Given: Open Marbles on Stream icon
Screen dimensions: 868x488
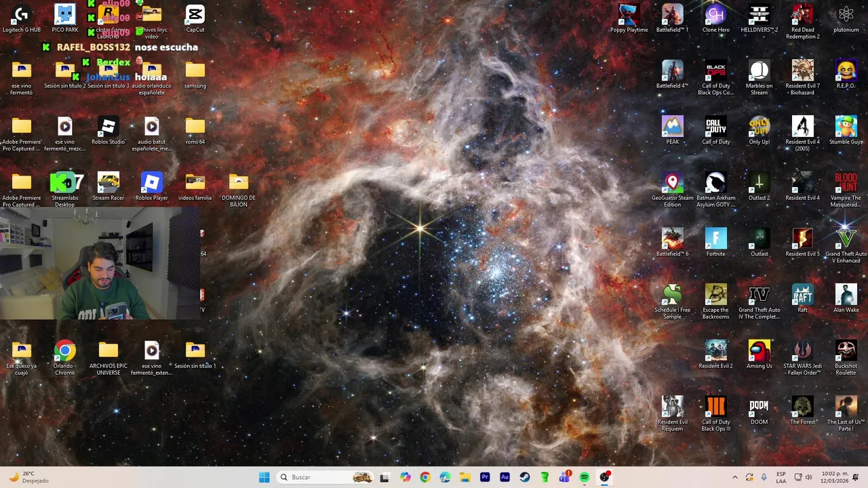Looking at the screenshot, I should [759, 78].
